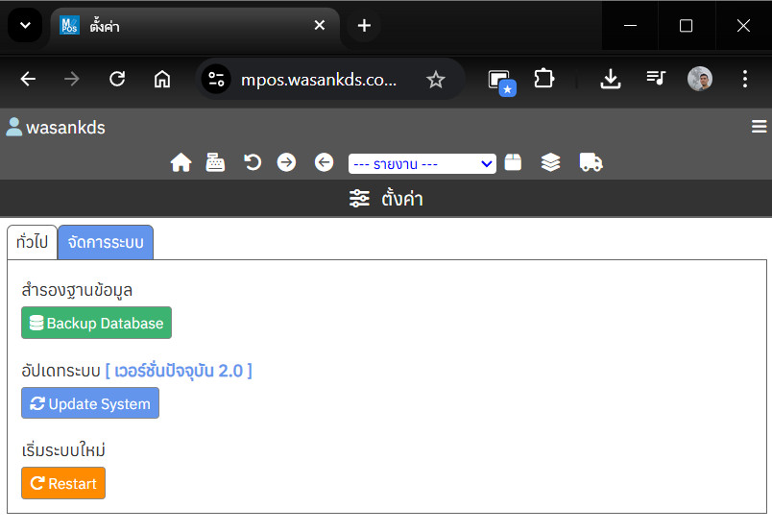
Task: Click the Backup Database button
Action: pos(96,324)
